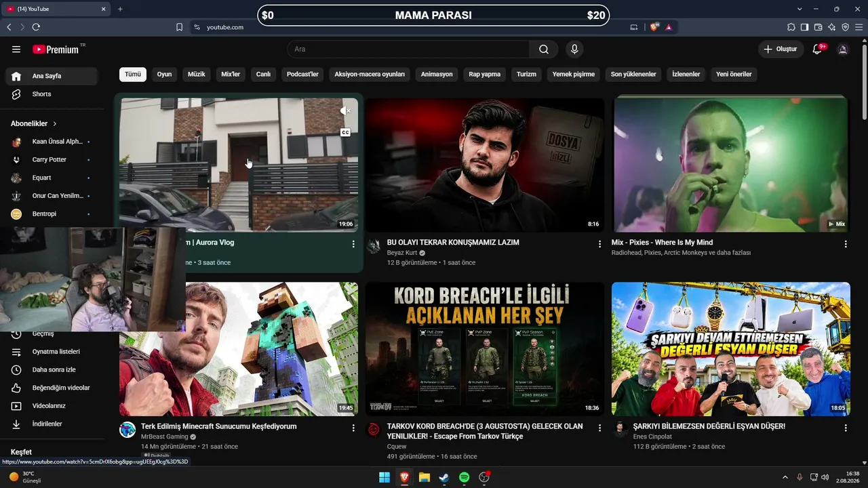Image resolution: width=868 pixels, height=488 pixels.
Task: Expand the Abonelikler subscriptions section
Action: 34,124
